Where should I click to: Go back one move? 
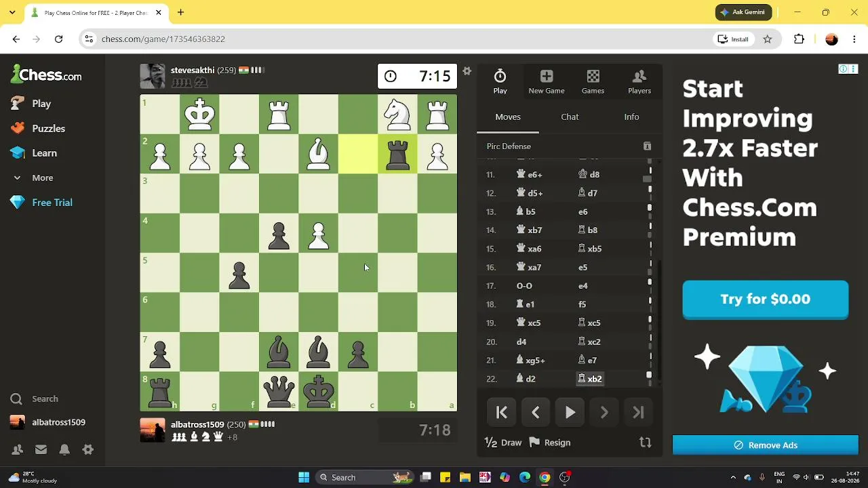pos(536,412)
